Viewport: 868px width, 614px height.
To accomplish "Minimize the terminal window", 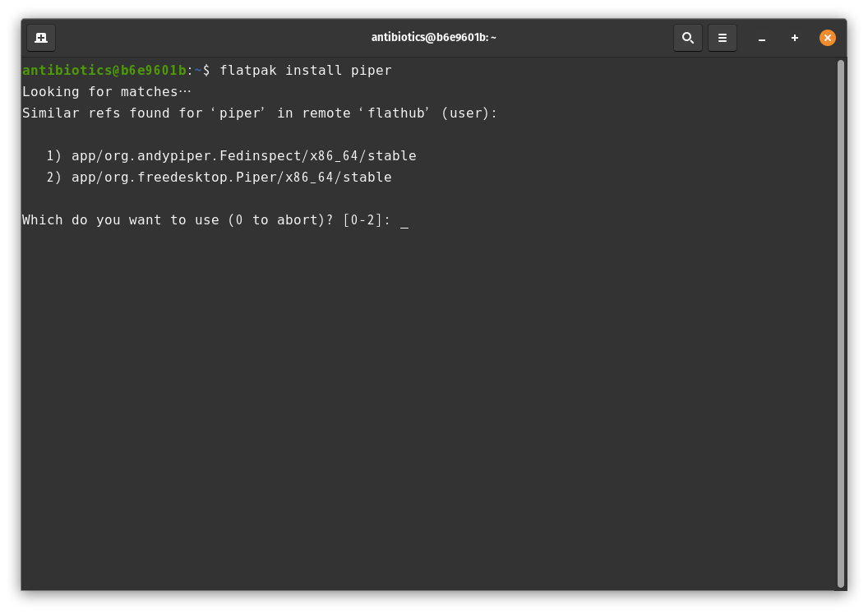I will click(x=762, y=38).
